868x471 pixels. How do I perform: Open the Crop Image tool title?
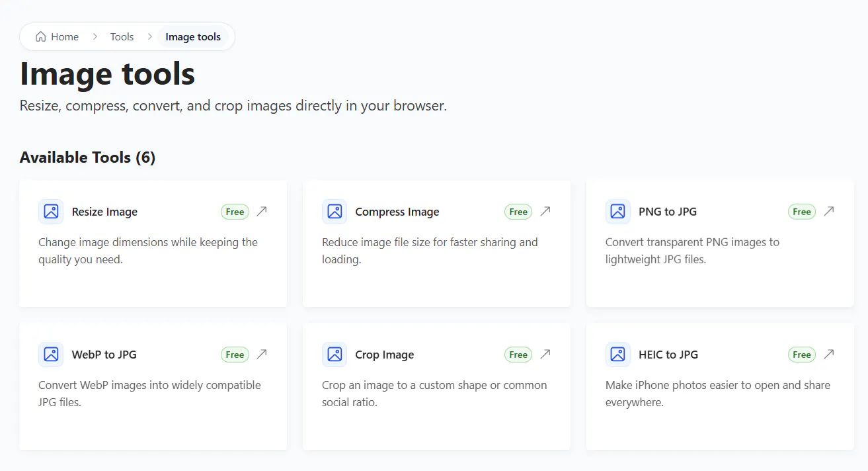(385, 355)
